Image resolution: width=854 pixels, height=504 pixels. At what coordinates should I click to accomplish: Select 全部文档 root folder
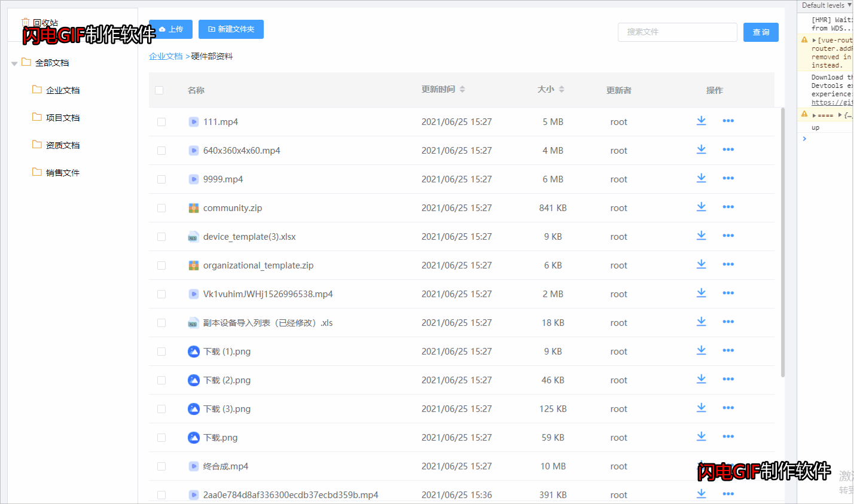[52, 63]
